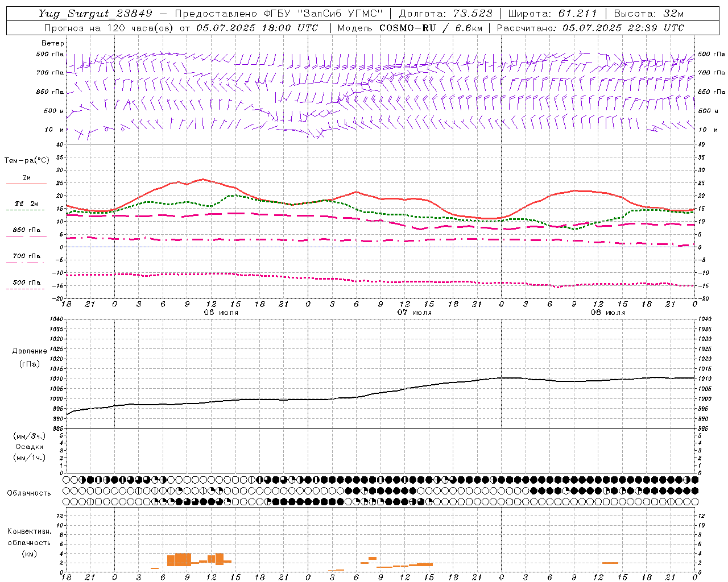The height and width of the screenshot is (582, 728).
Task: Click the 850 гПа temperature legend entry
Action: [x=26, y=230]
